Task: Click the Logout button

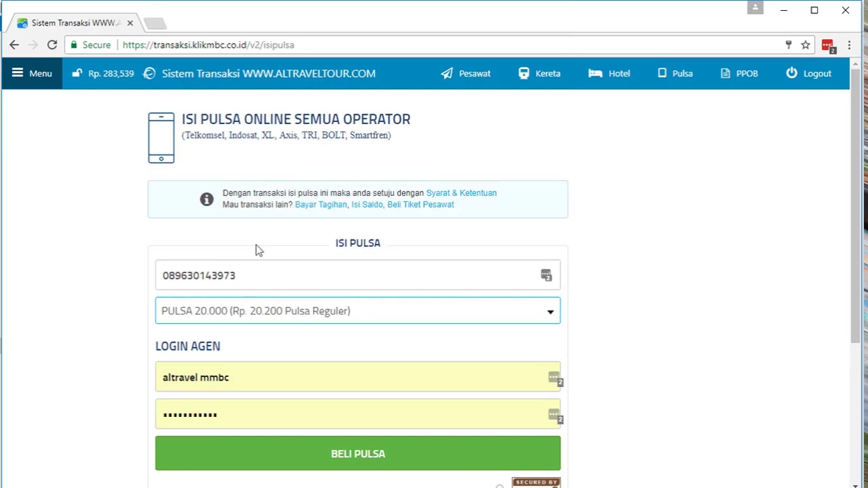Action: point(809,73)
